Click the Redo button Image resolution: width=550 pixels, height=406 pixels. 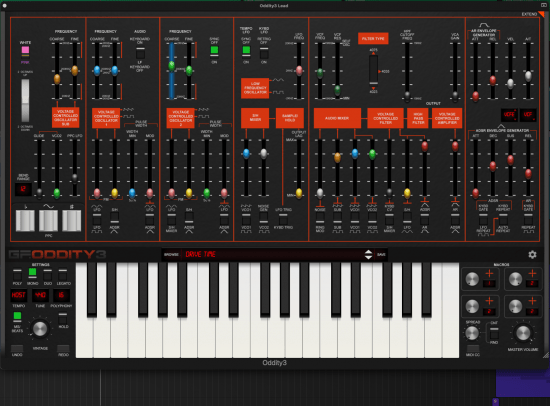(x=63, y=348)
